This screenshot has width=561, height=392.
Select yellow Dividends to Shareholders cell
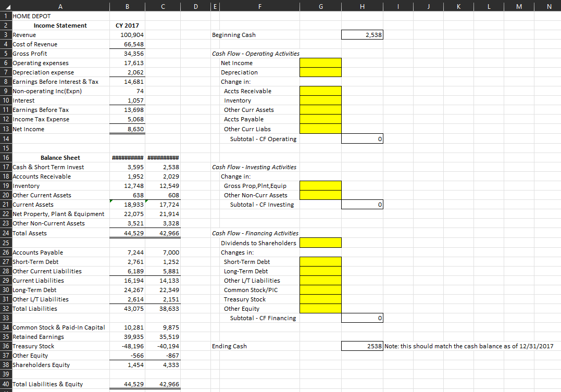320,243
